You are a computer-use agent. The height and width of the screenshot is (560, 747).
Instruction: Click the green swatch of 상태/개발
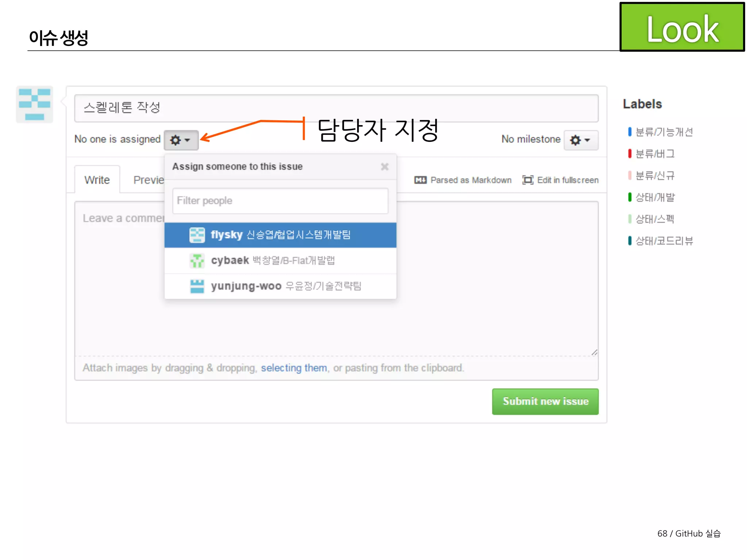[x=630, y=197]
